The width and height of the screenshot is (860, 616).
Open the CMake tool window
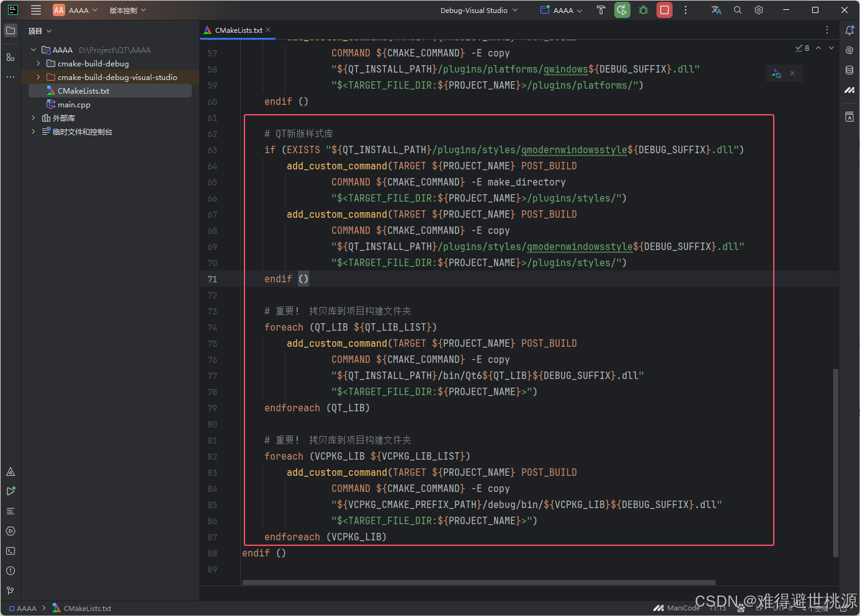[11, 471]
